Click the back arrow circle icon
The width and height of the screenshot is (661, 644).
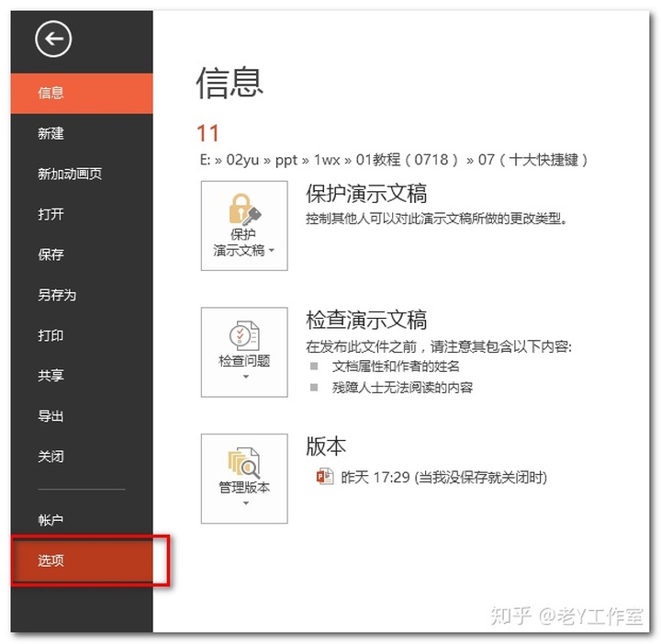click(x=53, y=39)
